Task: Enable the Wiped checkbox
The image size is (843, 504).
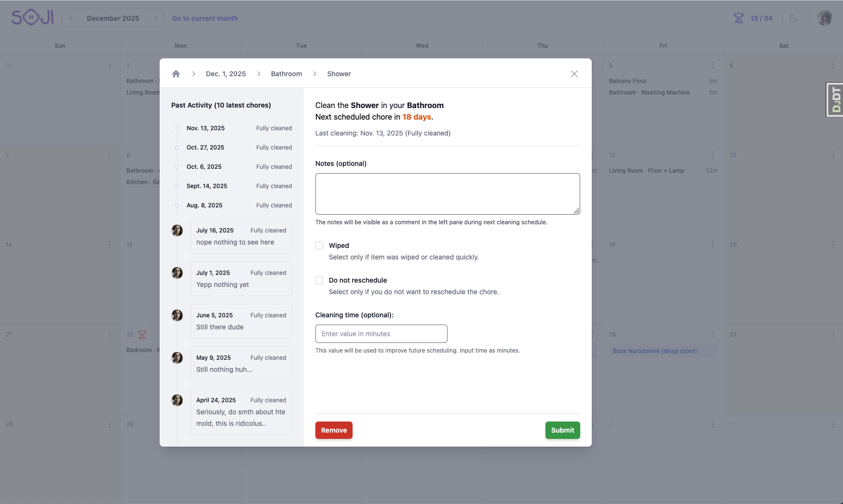Action: 319,245
